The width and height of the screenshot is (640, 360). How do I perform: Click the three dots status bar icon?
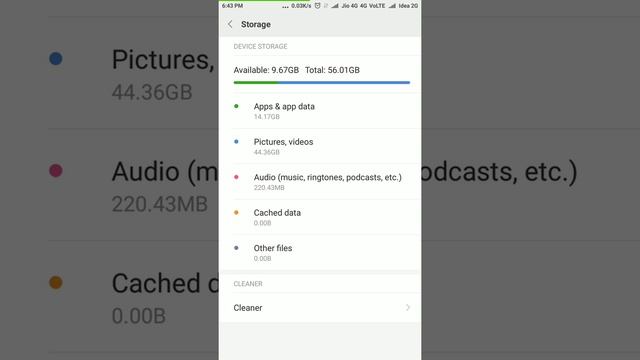(285, 7)
